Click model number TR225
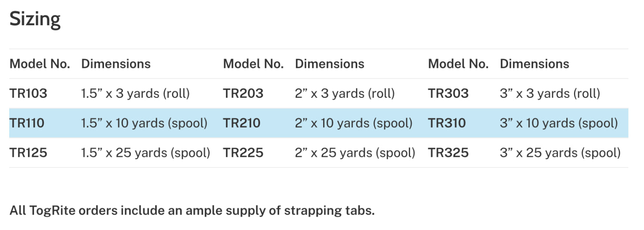 coord(243,153)
